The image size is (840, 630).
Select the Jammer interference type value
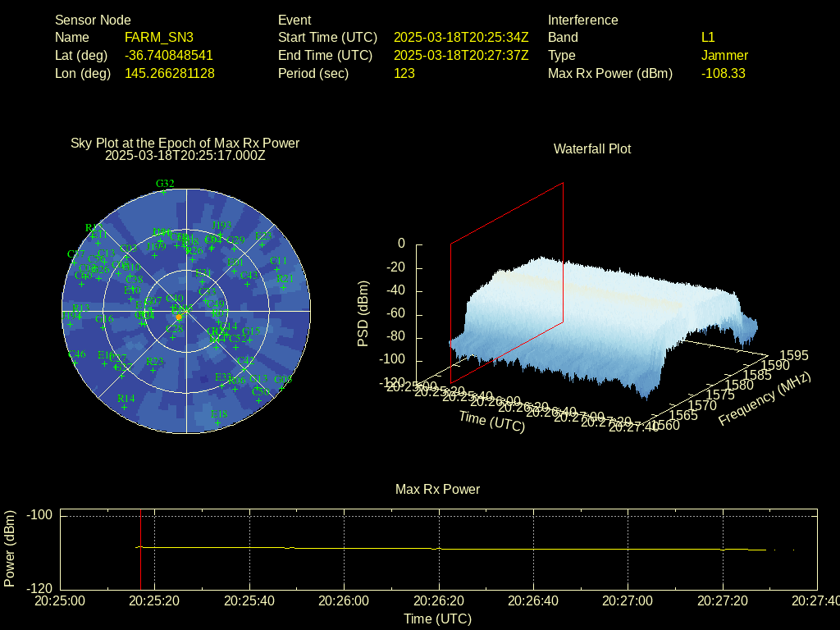tap(724, 56)
